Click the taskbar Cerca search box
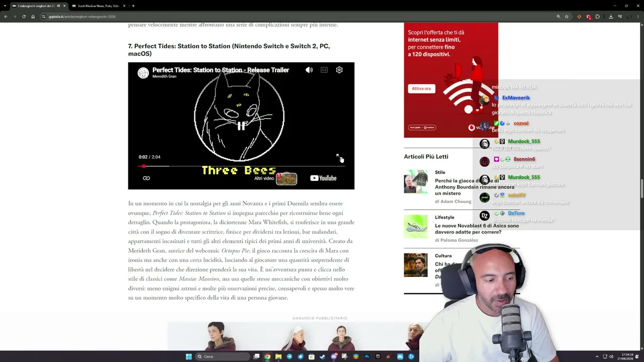Screen dimensions: 644x362 (x=222, y=356)
